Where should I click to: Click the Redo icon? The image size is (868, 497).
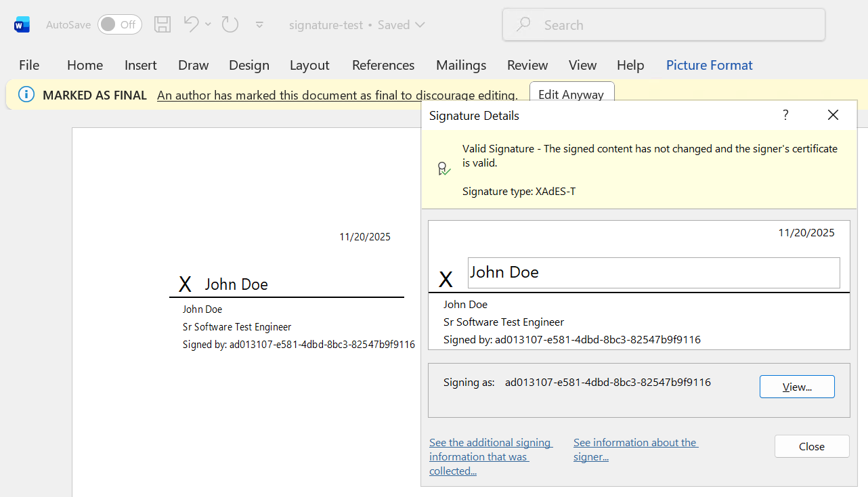pyautogui.click(x=230, y=24)
